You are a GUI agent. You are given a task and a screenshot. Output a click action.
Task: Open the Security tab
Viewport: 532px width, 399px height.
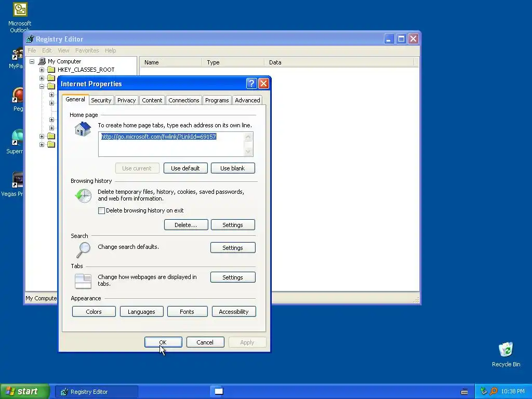101,100
